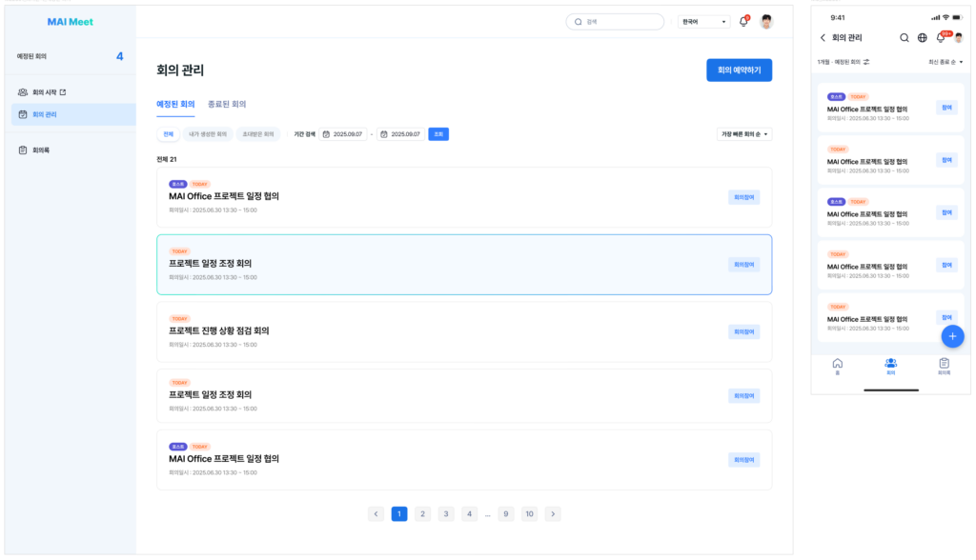Click the 회의 예약하기 button
976x560 pixels.
click(739, 70)
